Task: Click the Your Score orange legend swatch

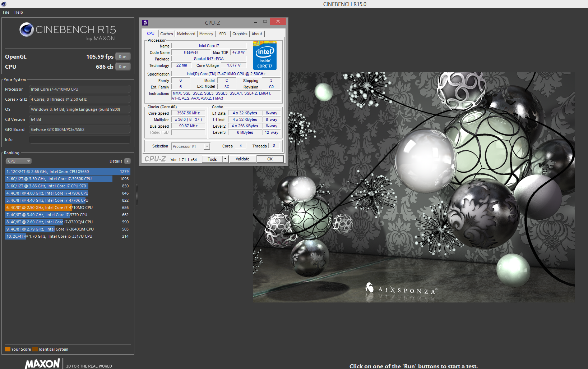Action: point(8,349)
